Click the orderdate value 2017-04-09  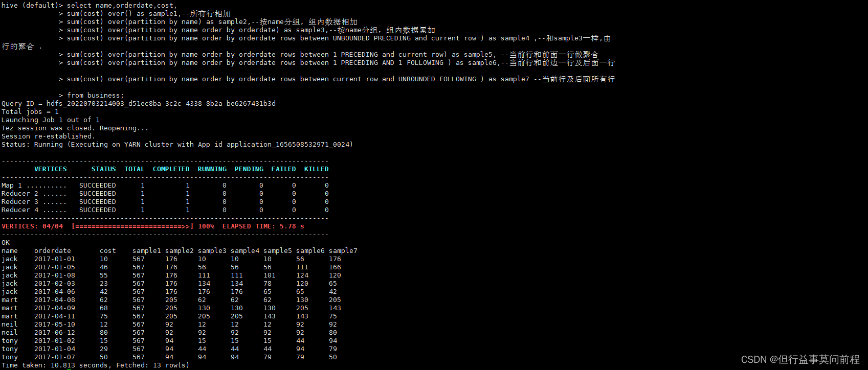coord(55,308)
